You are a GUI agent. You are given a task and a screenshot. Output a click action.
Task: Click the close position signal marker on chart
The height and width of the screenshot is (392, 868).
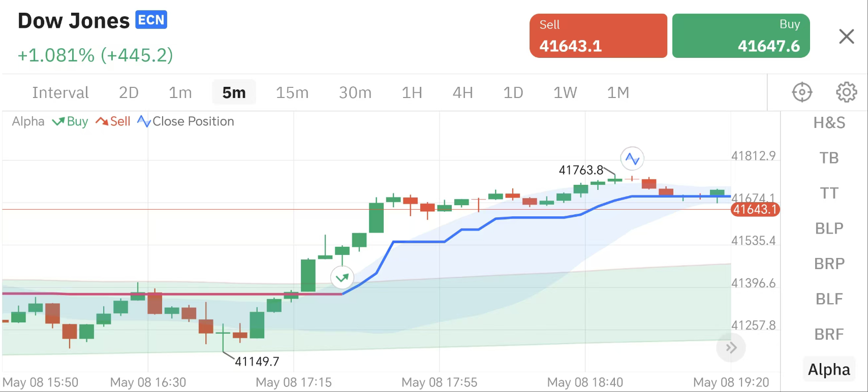click(632, 159)
